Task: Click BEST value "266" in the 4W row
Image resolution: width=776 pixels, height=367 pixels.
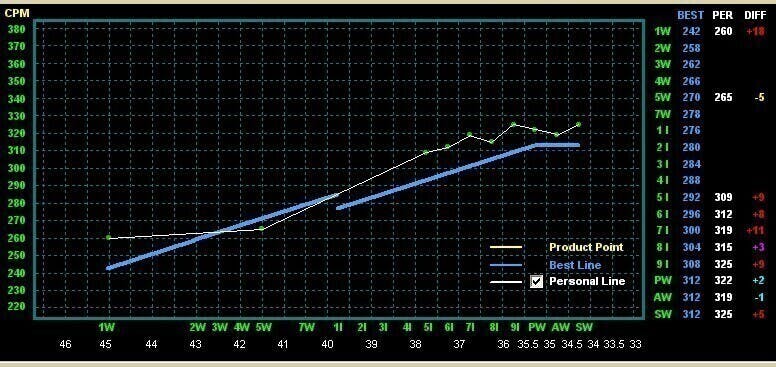Action: tap(691, 81)
